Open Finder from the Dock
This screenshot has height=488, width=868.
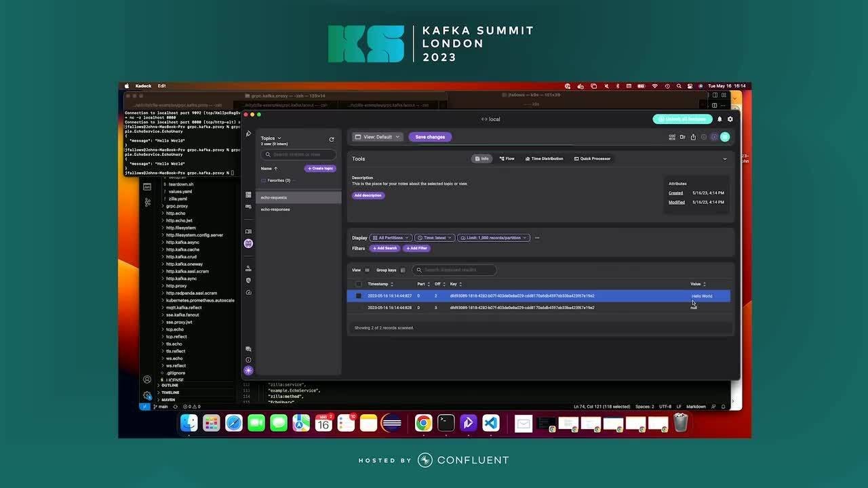click(189, 423)
